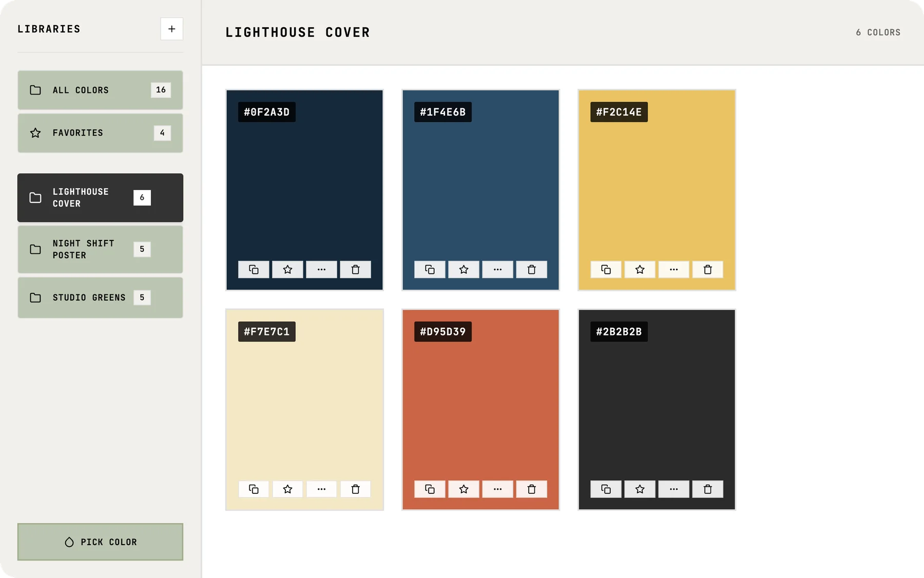Switch to the Night Shift Poster library
This screenshot has height=578, width=924.
tap(100, 249)
